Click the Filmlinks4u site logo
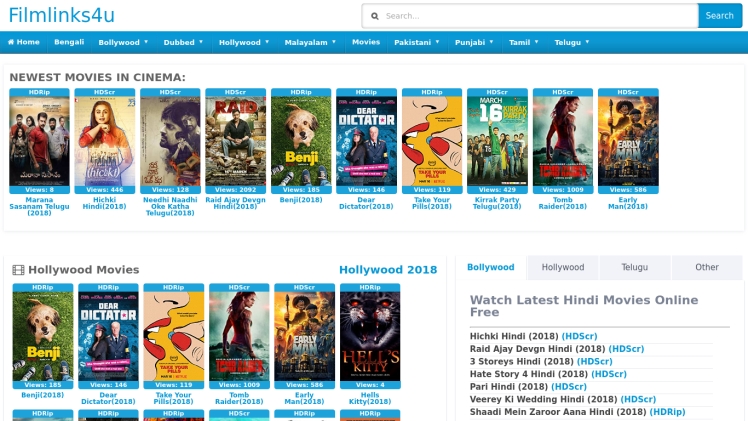 (x=62, y=15)
